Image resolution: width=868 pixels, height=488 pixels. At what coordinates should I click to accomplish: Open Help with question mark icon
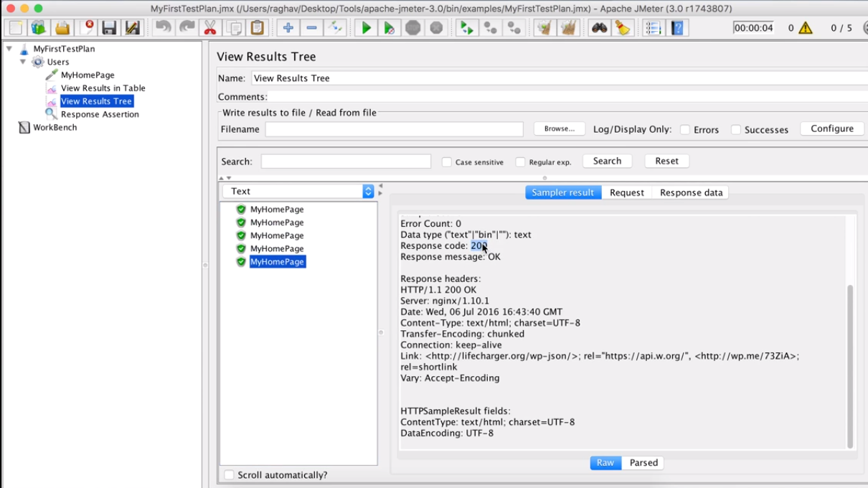[678, 28]
